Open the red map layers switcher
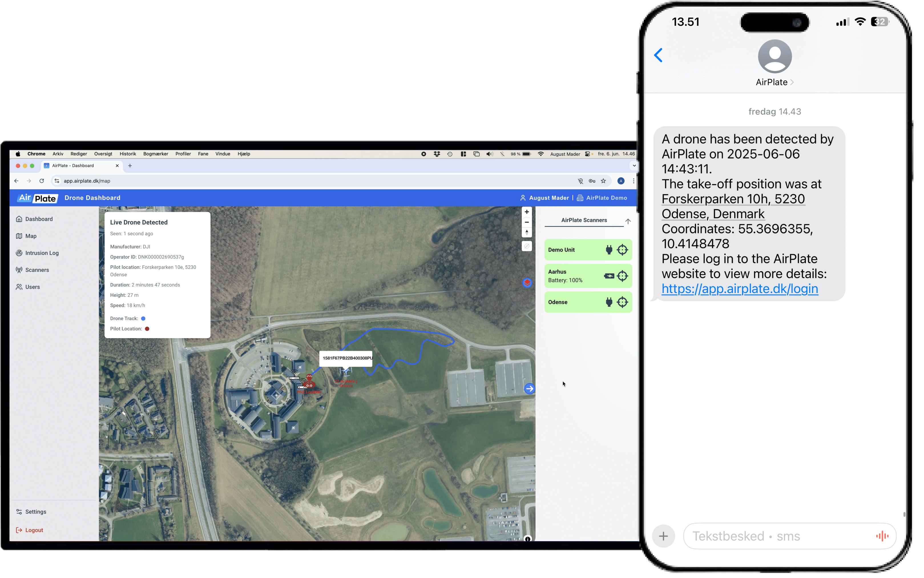This screenshot has height=578, width=924. [x=527, y=282]
